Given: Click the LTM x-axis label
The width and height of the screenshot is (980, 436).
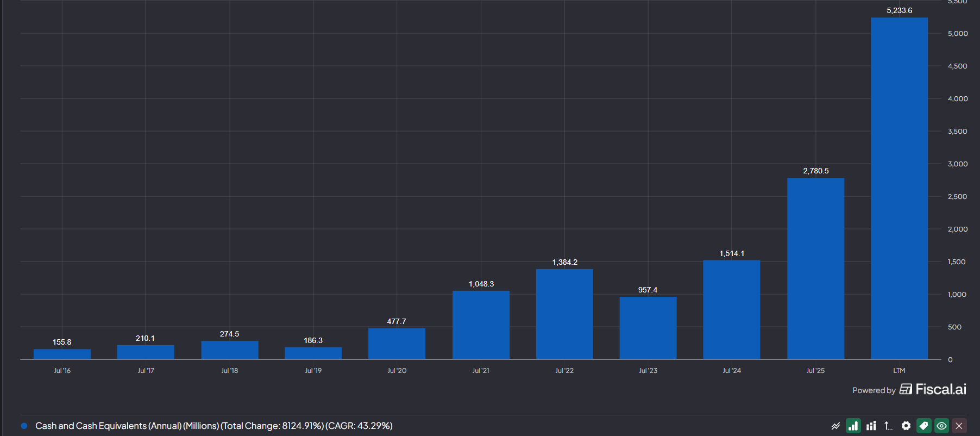Looking at the screenshot, I should pyautogui.click(x=899, y=371).
